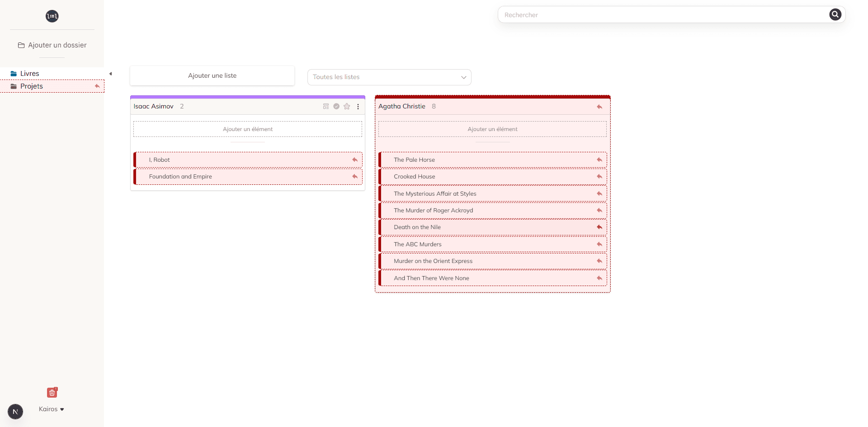Click 'And Then There Were None' text
Viewport: 868px width, 427px height.
[431, 278]
